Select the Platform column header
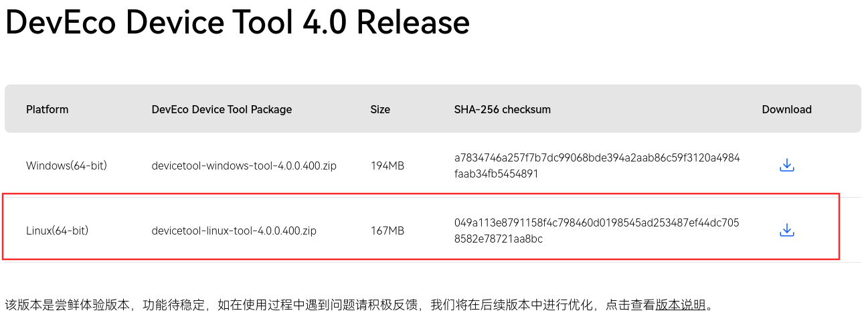The image size is (868, 327). 48,109
